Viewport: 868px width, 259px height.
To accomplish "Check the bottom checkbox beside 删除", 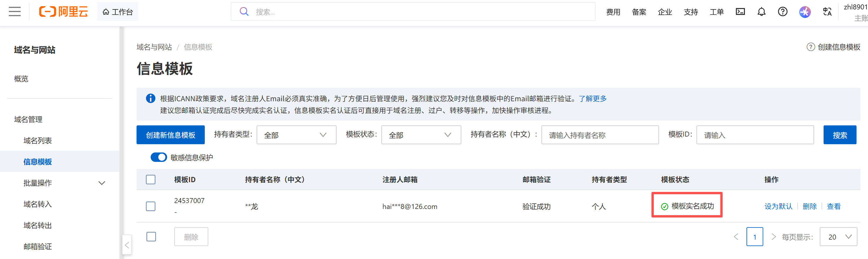I will pos(151,237).
